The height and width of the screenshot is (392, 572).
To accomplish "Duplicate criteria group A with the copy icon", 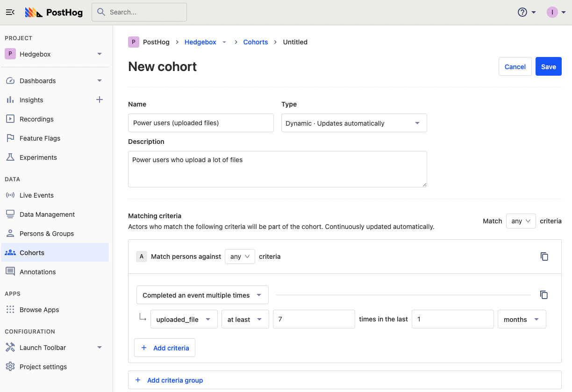I will 544,256.
